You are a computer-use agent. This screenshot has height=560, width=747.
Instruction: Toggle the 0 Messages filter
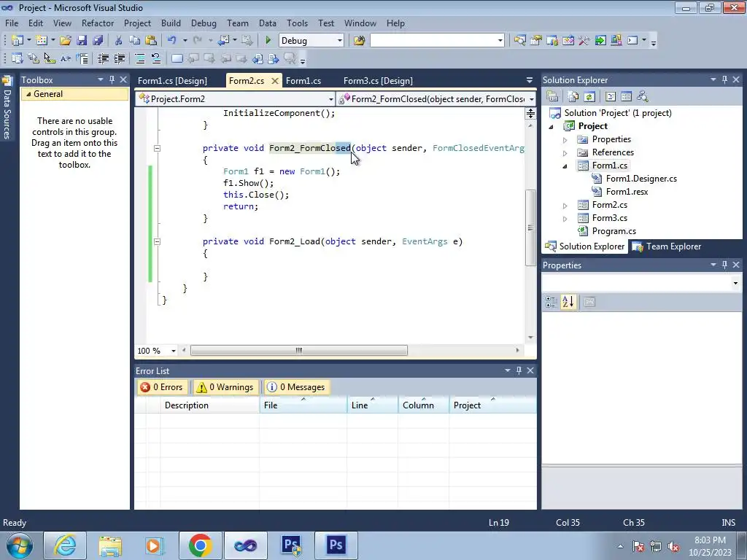[x=296, y=387]
